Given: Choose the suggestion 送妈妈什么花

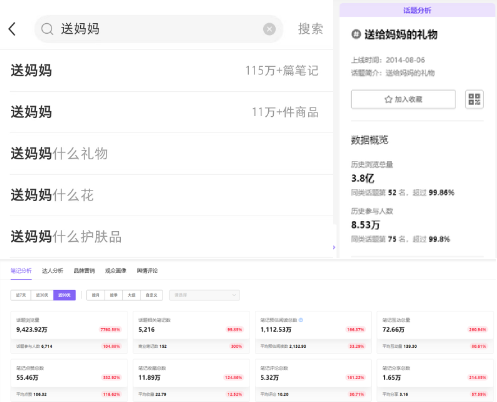Looking at the screenshot, I should click(x=166, y=195).
